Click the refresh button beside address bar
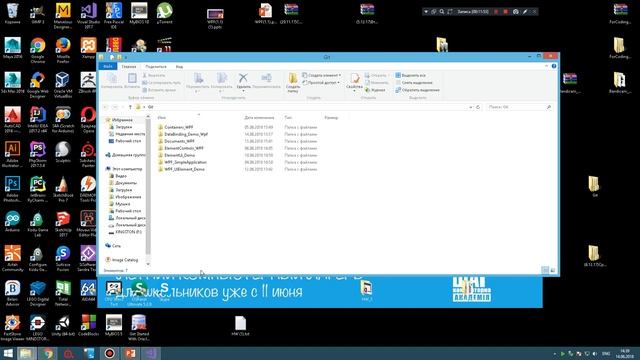Screen dimensions: 640x360 pyautogui.click(x=478, y=107)
